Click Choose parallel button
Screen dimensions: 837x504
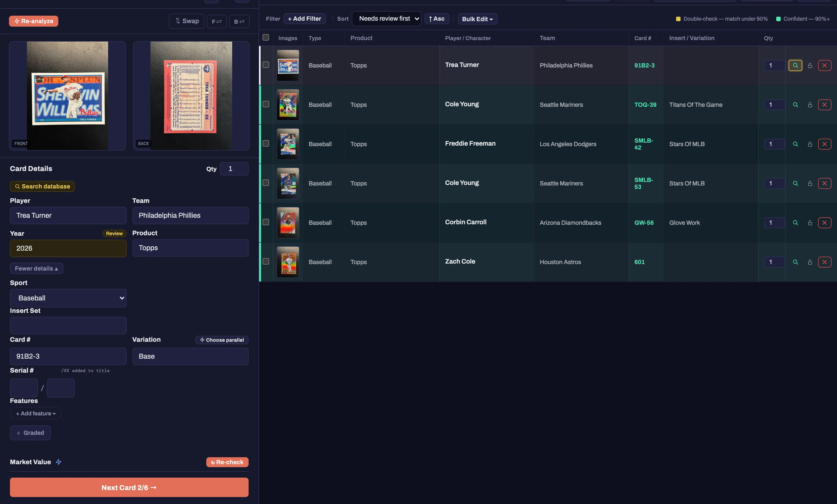coord(222,340)
